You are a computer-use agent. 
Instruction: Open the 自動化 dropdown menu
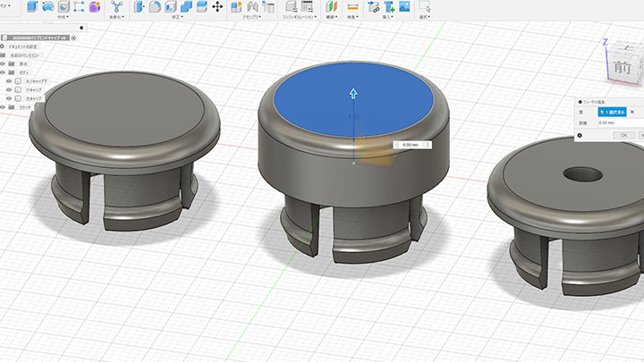click(x=116, y=17)
